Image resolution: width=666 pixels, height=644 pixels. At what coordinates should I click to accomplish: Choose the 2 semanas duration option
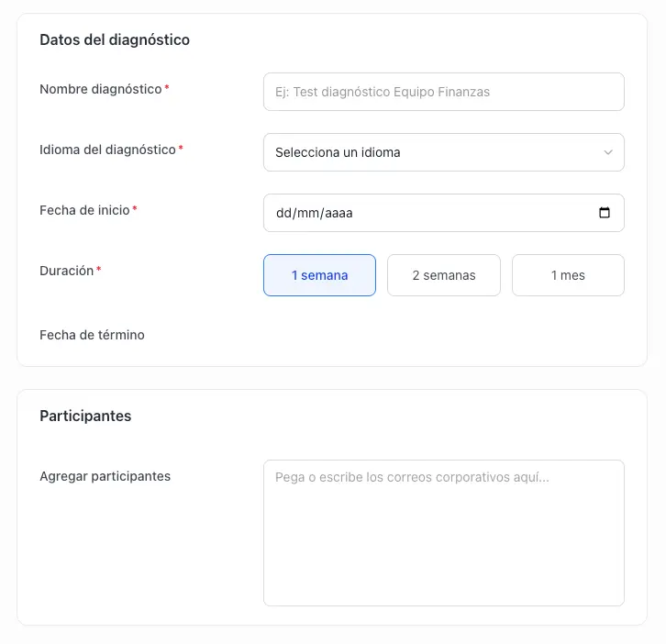[444, 275]
